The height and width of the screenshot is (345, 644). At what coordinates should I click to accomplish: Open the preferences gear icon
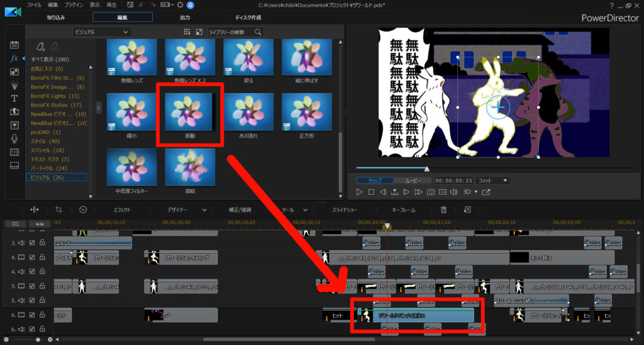point(180,5)
